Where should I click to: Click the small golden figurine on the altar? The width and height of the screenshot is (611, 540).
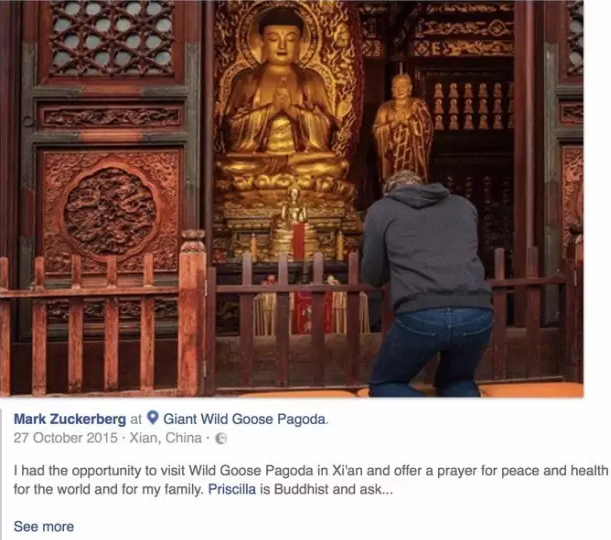(x=293, y=210)
